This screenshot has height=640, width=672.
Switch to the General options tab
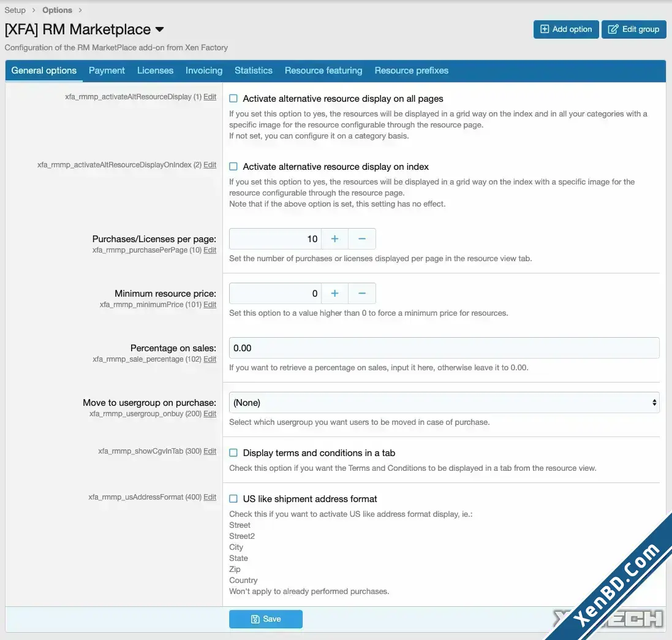point(43,70)
